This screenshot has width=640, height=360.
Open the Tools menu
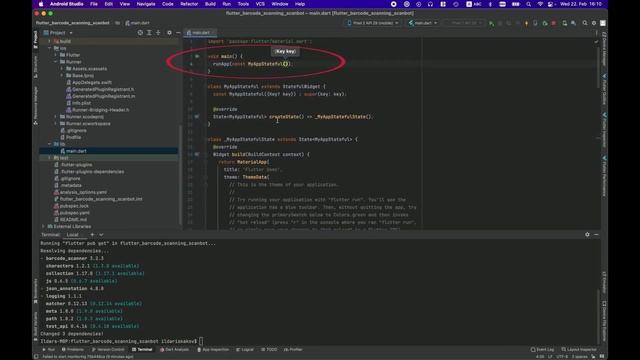pos(243,4)
